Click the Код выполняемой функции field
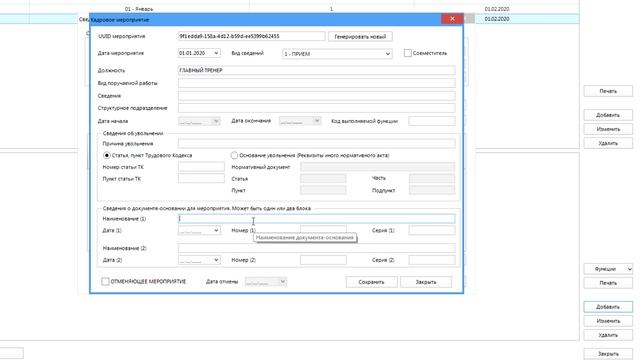The width and height of the screenshot is (640, 360). 432,121
